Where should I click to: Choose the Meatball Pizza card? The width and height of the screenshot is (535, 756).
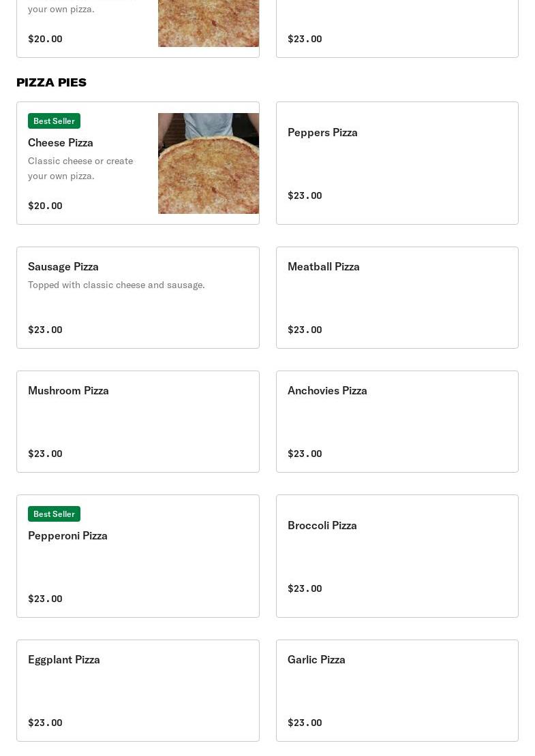pyautogui.click(x=397, y=298)
